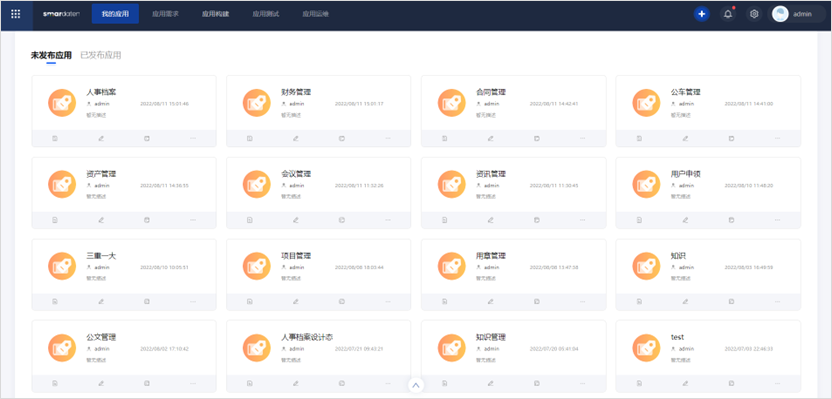This screenshot has height=399, width=832.
Task: Click the edit pencil icon on 会议管理 card
Action: coord(296,220)
